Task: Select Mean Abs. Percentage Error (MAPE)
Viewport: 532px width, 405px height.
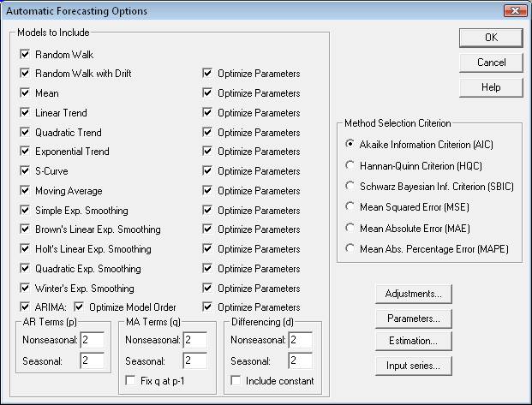Action: (x=349, y=247)
